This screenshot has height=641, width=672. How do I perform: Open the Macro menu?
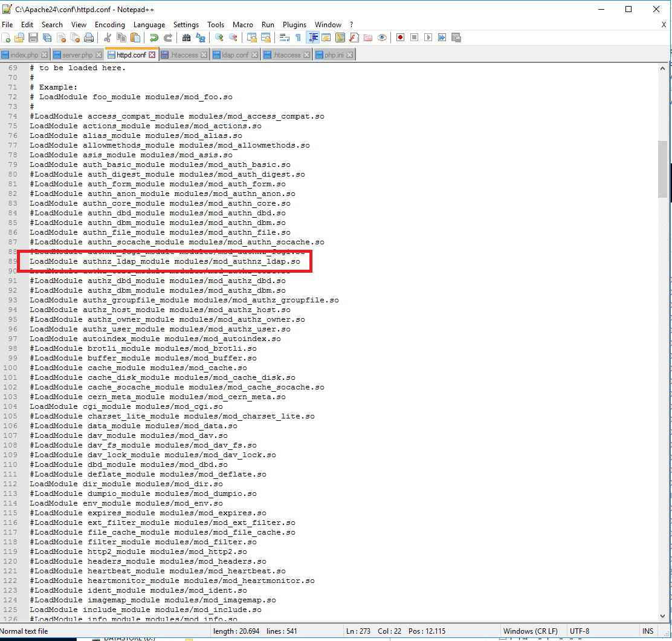point(242,25)
